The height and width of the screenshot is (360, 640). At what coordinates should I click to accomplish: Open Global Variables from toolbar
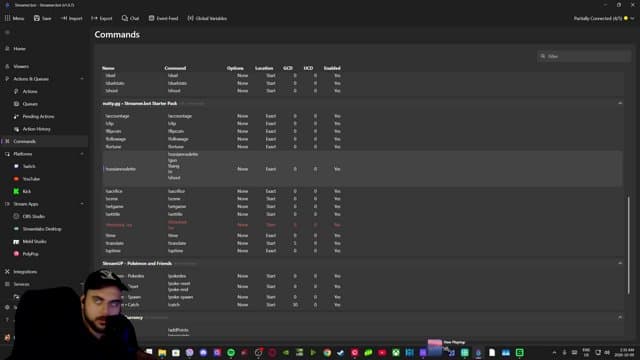click(207, 18)
